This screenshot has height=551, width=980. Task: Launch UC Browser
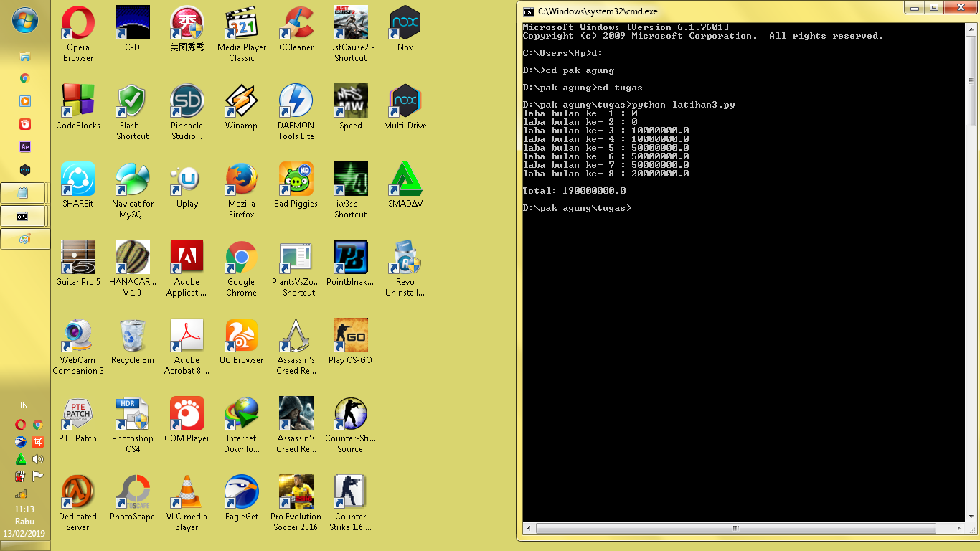[241, 334]
